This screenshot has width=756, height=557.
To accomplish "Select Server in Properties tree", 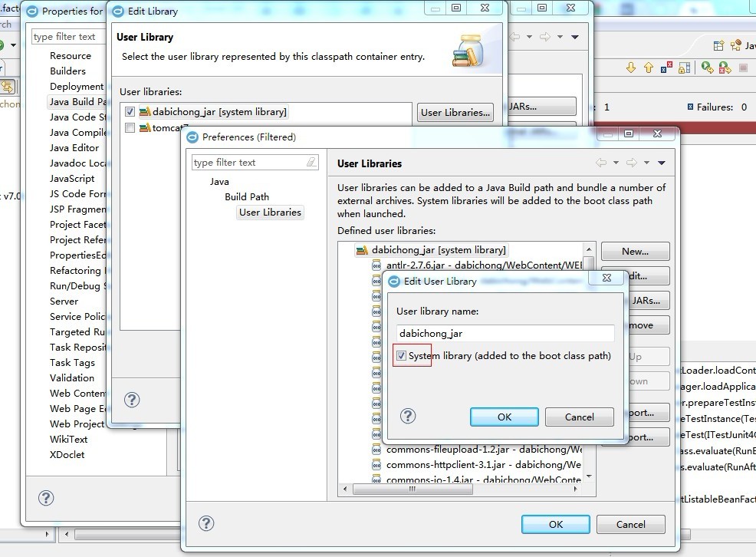I will point(64,301).
